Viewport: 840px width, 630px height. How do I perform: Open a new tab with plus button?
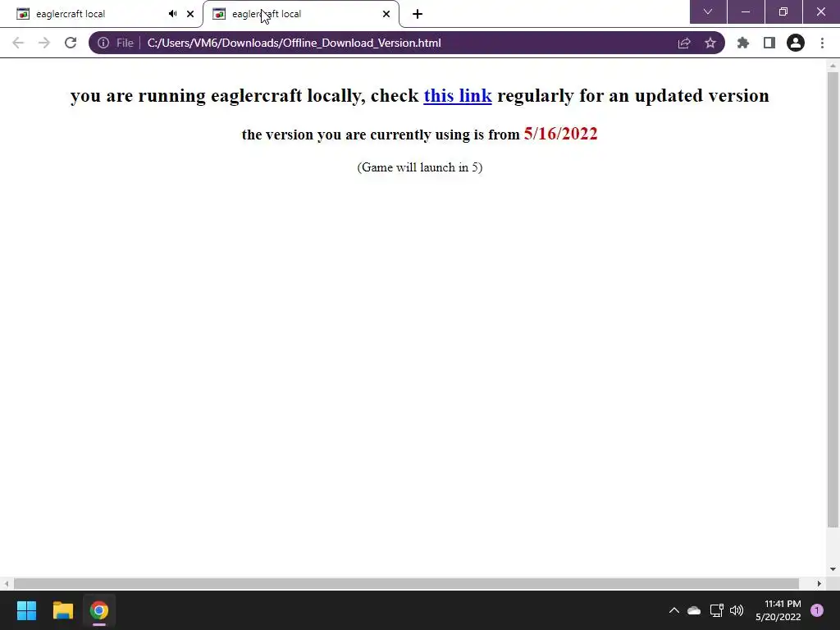coord(418,14)
